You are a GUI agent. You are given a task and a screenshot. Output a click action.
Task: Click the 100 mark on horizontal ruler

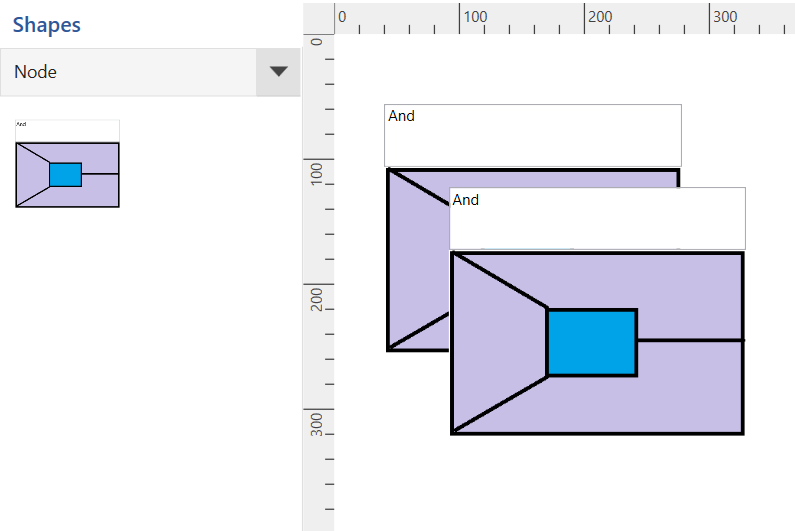point(472,17)
